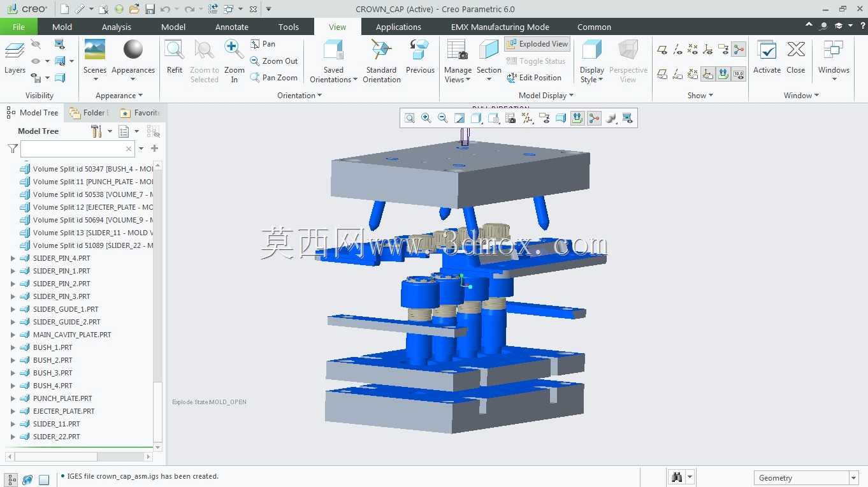Viewport: 868px width, 487px height.
Task: Toggle point display in Show group
Action: coord(693,50)
